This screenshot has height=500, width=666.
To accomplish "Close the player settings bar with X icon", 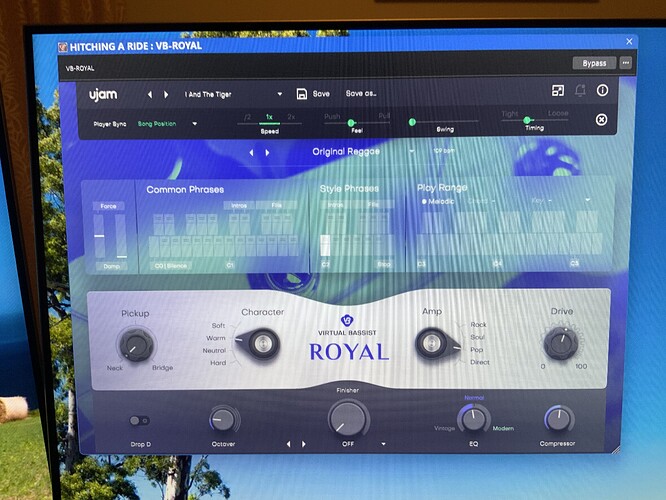I will pyautogui.click(x=601, y=120).
